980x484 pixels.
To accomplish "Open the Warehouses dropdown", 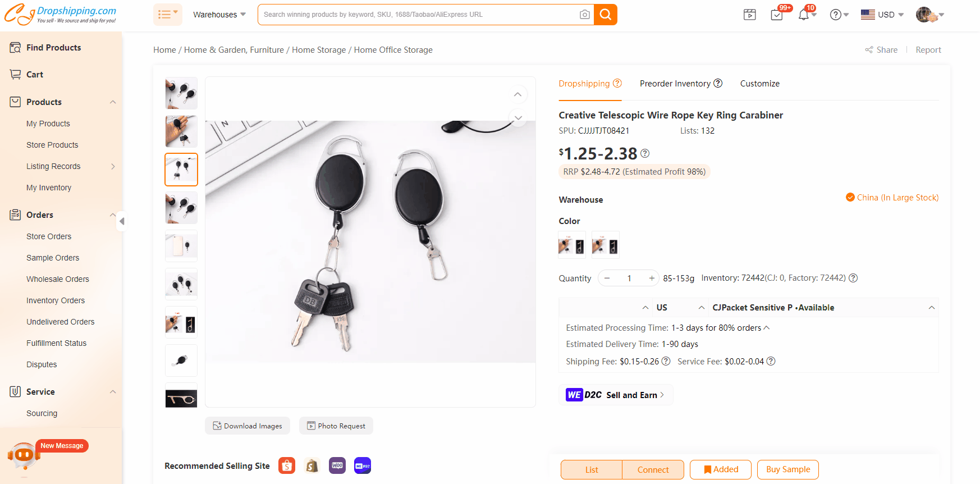I will coord(219,15).
